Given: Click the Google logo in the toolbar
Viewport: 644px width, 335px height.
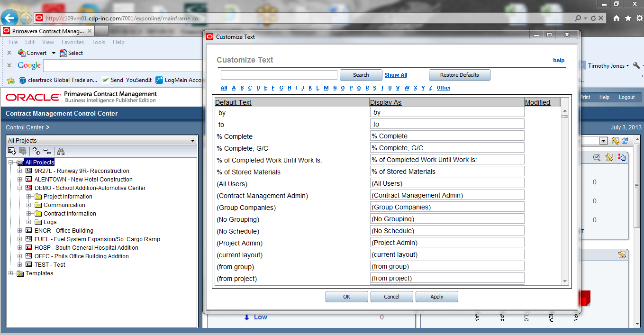Looking at the screenshot, I should click(29, 65).
